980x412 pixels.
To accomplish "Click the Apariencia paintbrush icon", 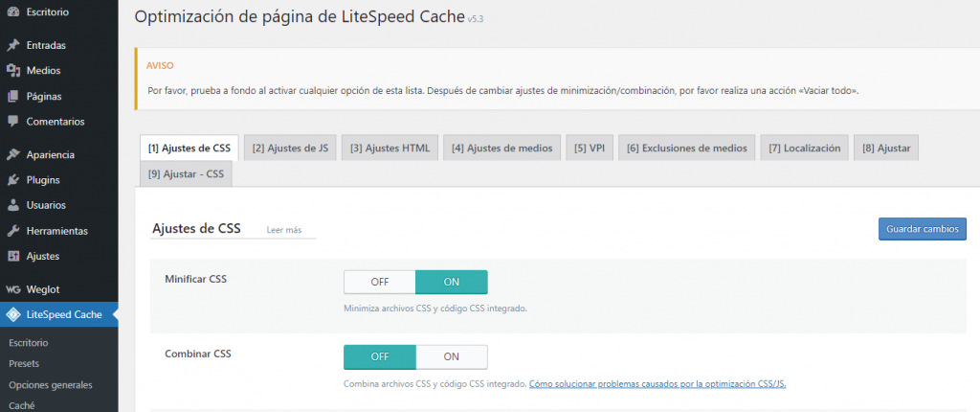I will 12,154.
